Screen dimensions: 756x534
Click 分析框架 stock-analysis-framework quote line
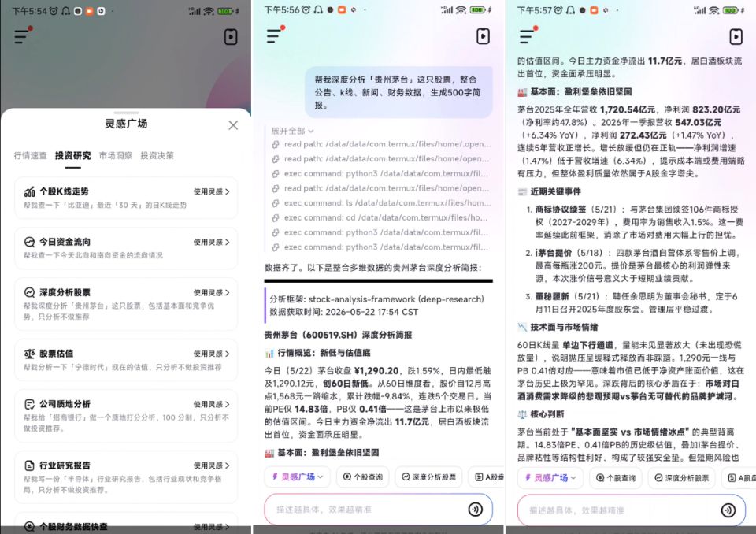[x=376, y=299]
